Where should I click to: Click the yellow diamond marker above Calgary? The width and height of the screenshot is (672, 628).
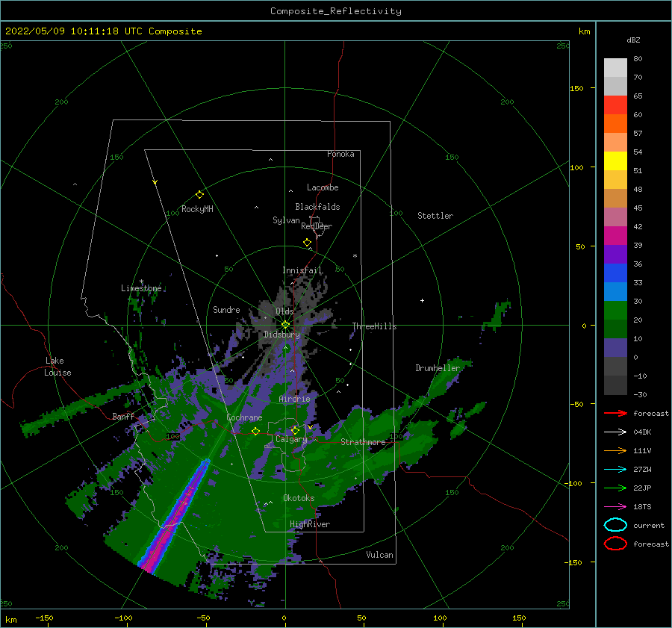tap(295, 430)
